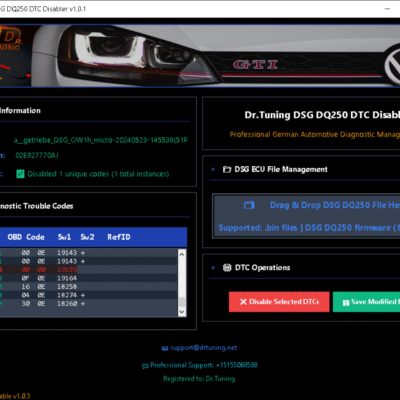Disable Selected DTCs with the red button
400x400 pixels.
point(279,302)
